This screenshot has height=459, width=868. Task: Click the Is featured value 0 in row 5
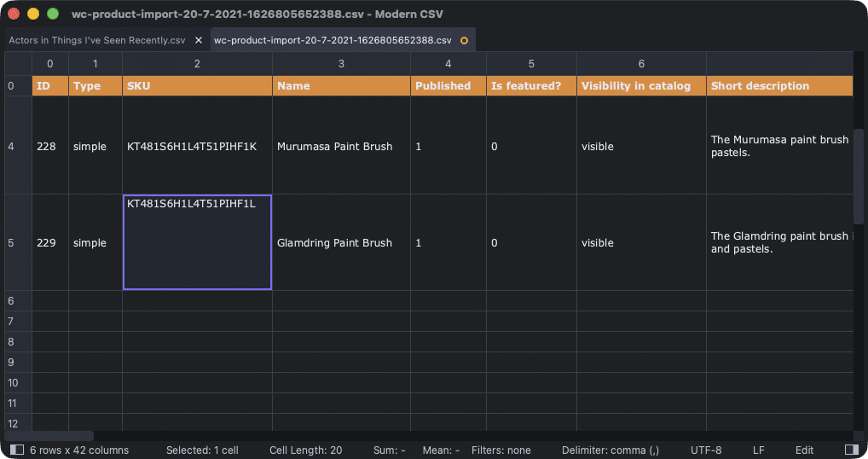[531, 242]
